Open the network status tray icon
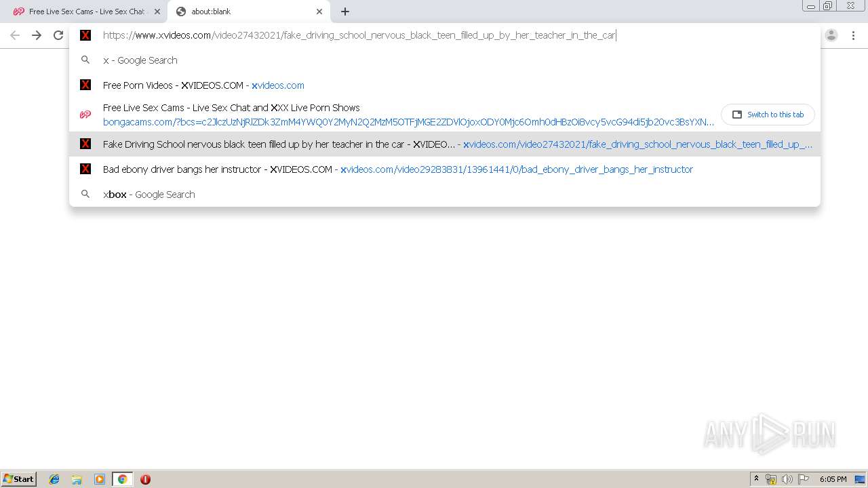This screenshot has width=868, height=488. tap(771, 479)
